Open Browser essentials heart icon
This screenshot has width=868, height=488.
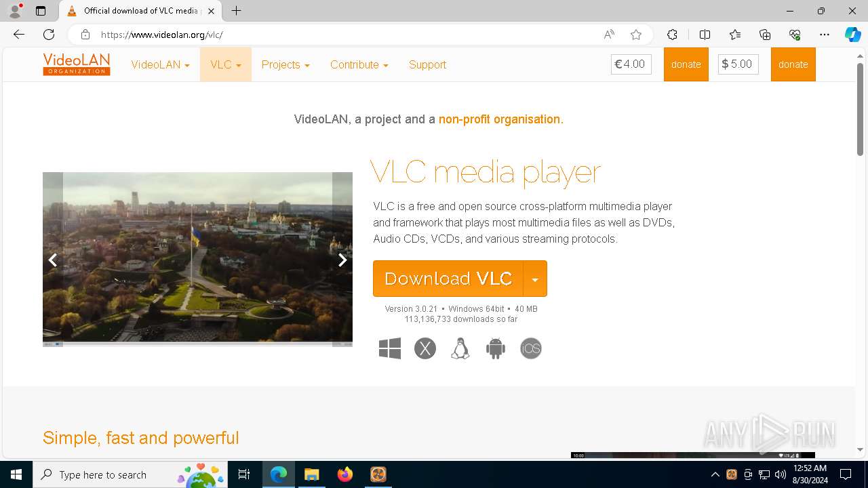point(795,35)
